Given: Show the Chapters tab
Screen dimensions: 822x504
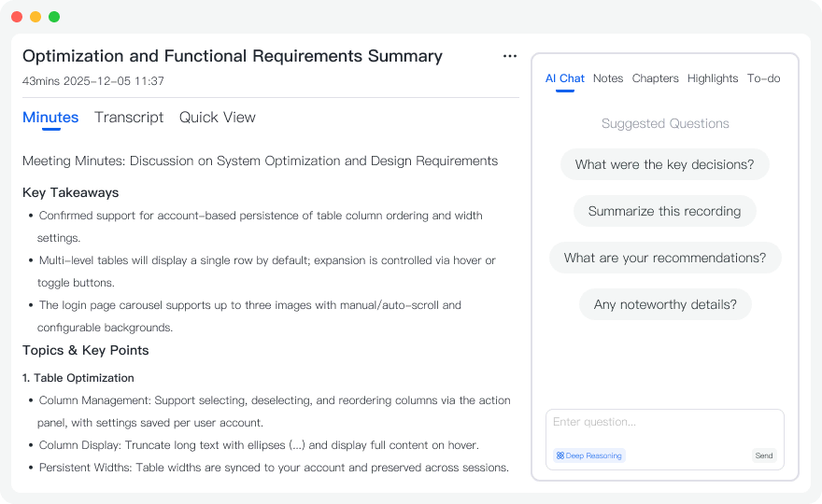Looking at the screenshot, I should point(655,78).
